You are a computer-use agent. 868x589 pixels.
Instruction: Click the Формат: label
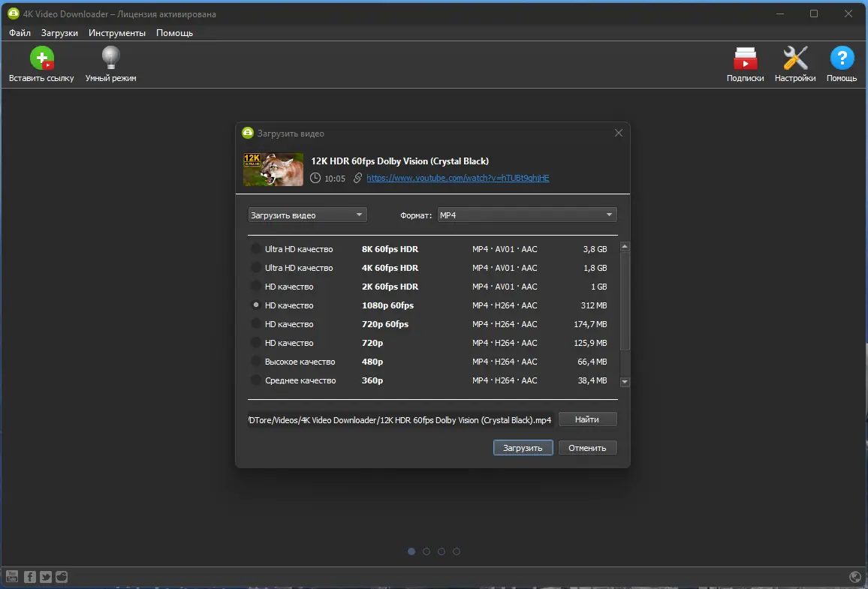[416, 215]
